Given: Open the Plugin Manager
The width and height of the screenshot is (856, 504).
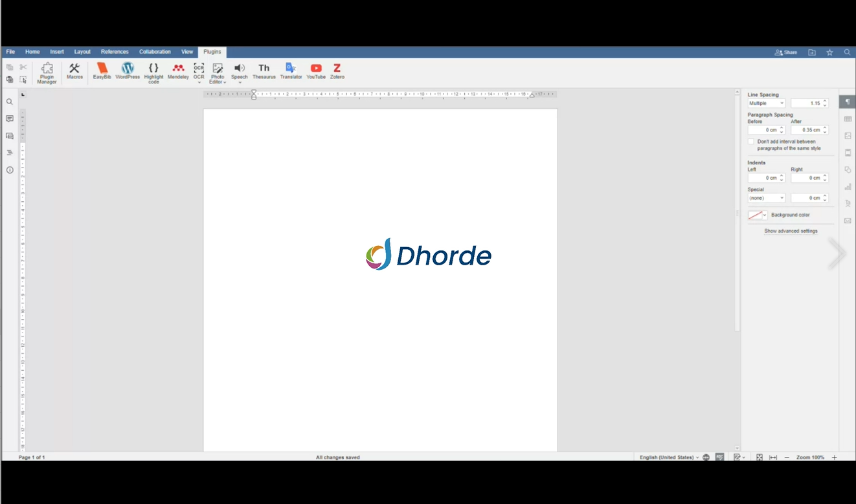Looking at the screenshot, I should pos(47,72).
